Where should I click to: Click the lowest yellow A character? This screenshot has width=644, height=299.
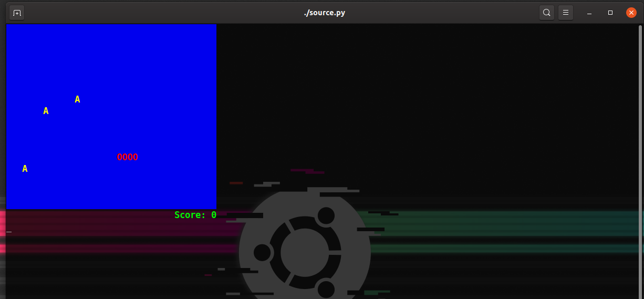point(25,169)
